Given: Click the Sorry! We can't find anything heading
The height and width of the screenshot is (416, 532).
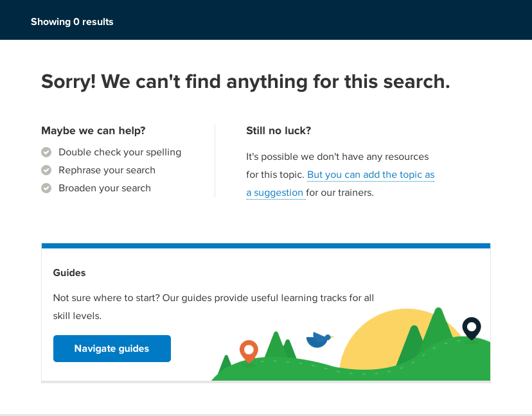Looking at the screenshot, I should coord(245,82).
